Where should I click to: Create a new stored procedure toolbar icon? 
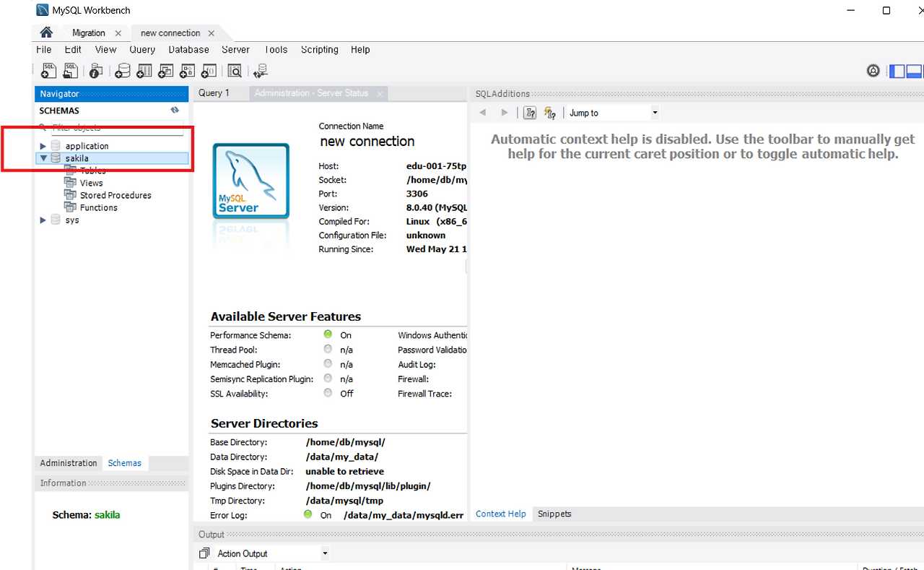pos(188,71)
